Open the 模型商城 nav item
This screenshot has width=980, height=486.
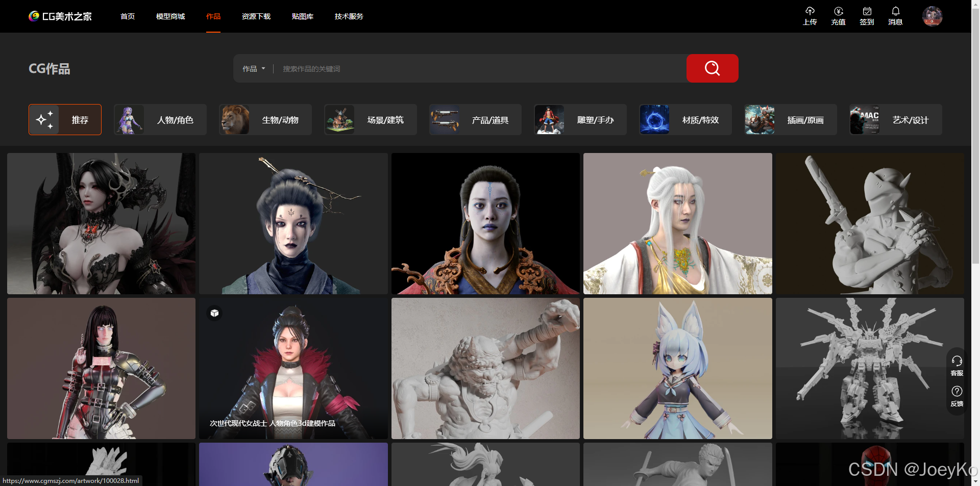(170, 16)
